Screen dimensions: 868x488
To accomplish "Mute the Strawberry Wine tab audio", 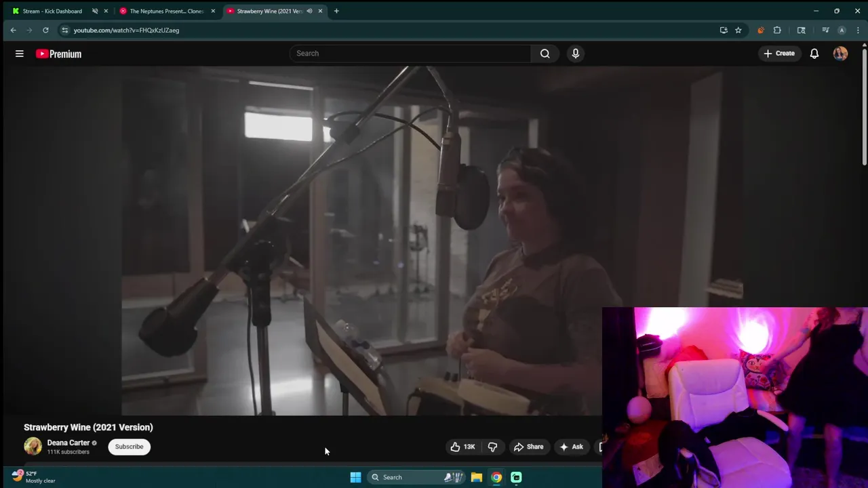I will (x=309, y=11).
